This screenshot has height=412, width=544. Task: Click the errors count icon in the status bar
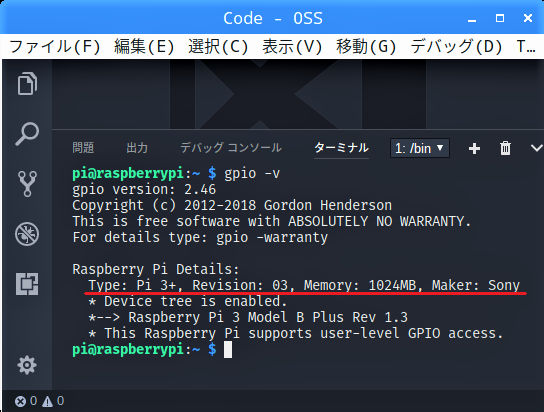point(20,402)
